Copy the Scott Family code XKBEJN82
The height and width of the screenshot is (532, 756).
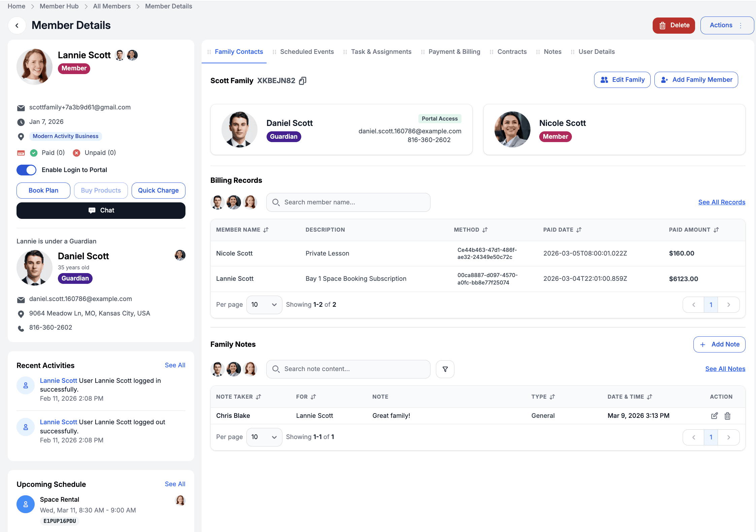(x=303, y=81)
